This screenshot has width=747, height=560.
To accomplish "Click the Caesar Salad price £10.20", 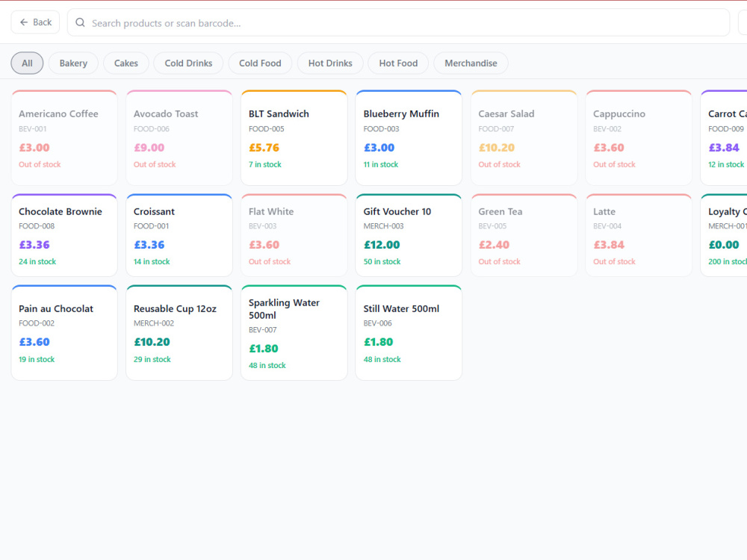I will (497, 148).
